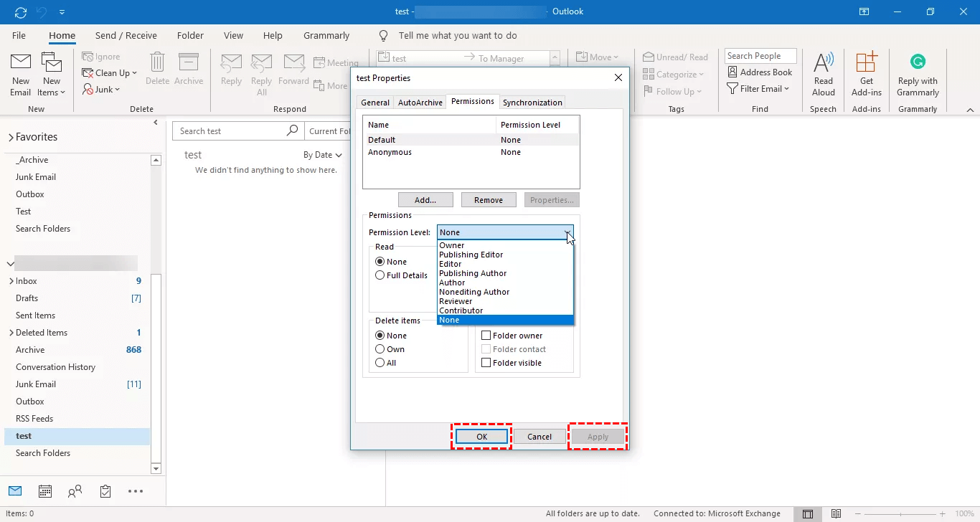The width and height of the screenshot is (980, 522).
Task: Open People view in navigation bar
Action: click(75, 492)
